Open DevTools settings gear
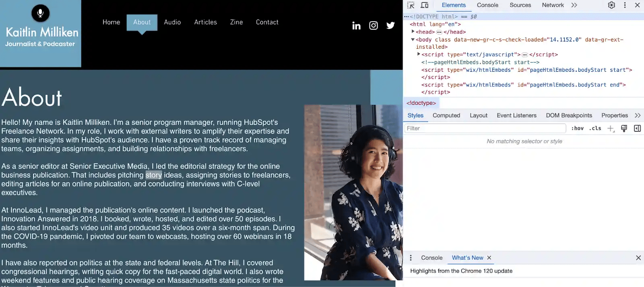The image size is (644, 287). (611, 5)
